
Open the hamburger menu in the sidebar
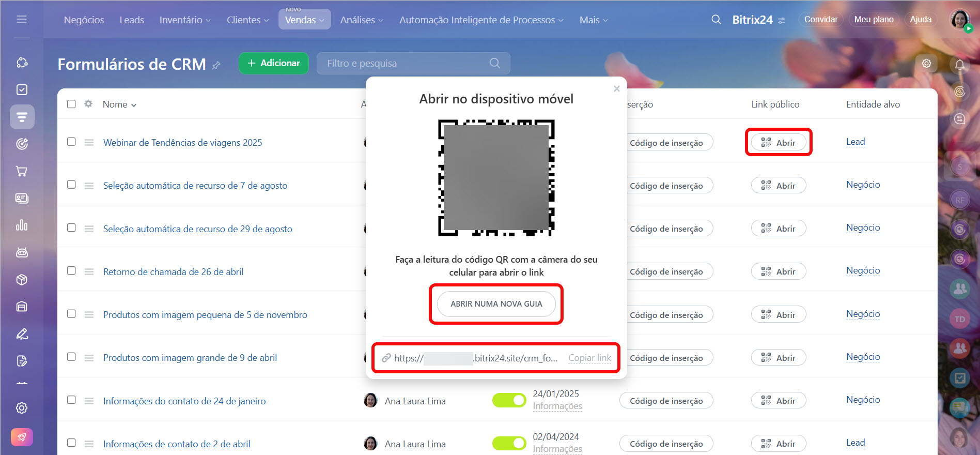point(22,20)
